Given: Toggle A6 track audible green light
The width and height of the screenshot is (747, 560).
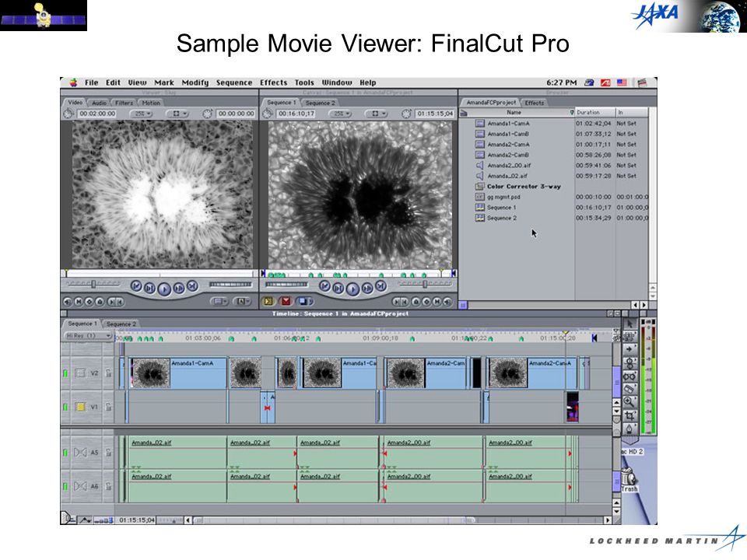Looking at the screenshot, I should [x=65, y=486].
